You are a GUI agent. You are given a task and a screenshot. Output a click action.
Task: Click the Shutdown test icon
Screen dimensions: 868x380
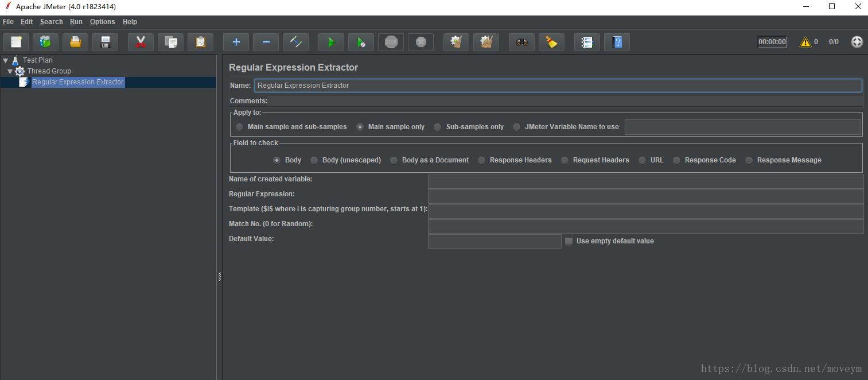point(421,42)
